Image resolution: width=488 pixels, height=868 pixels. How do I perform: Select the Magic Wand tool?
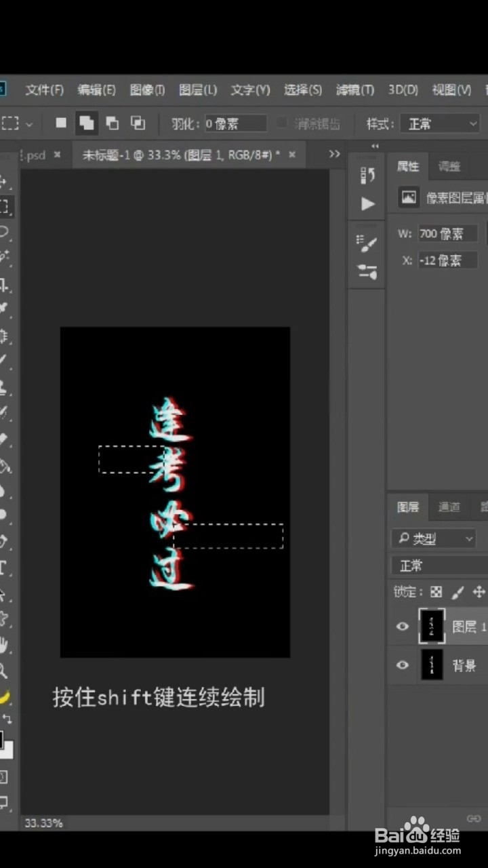[x=4, y=256]
